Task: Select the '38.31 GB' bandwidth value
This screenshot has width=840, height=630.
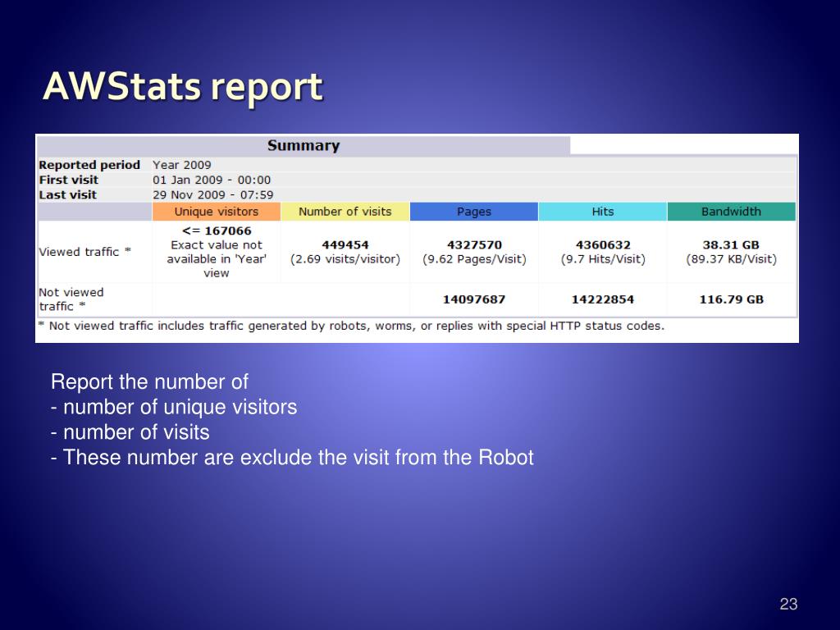Action: (731, 244)
